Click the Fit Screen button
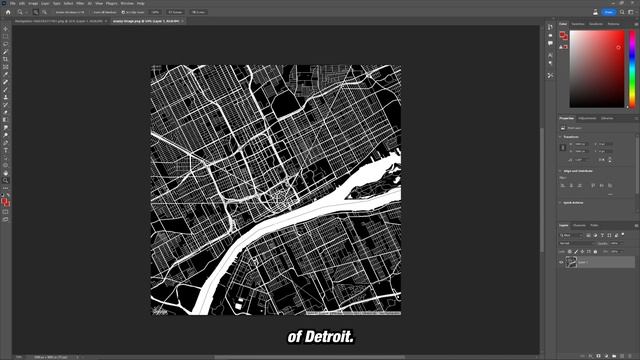This screenshot has height=360, width=640. point(176,12)
